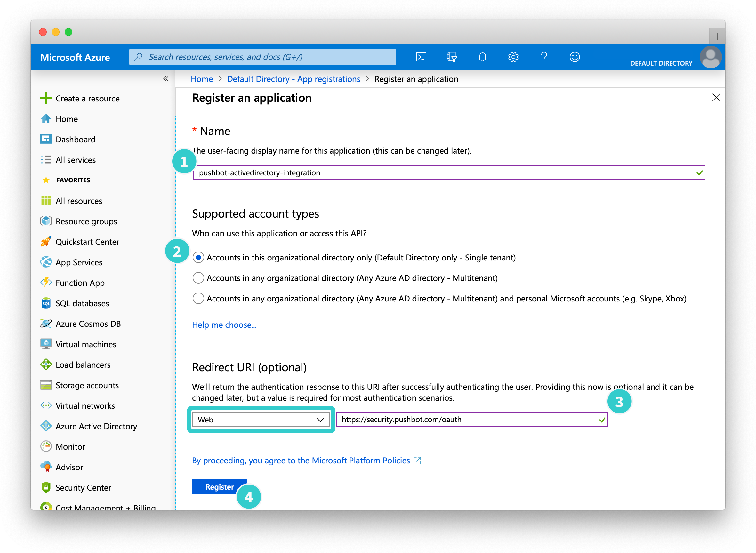756x553 pixels.
Task: Open a new browser tab with plus
Action: [717, 36]
